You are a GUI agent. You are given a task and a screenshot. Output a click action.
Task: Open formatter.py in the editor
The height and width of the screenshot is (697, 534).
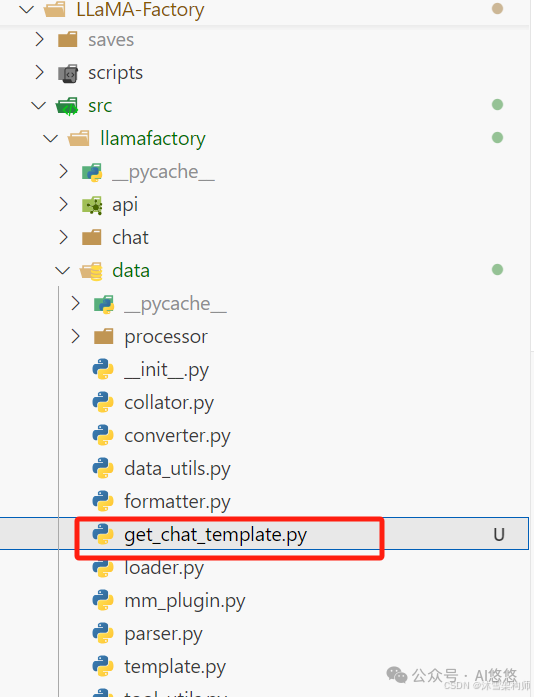coord(177,501)
